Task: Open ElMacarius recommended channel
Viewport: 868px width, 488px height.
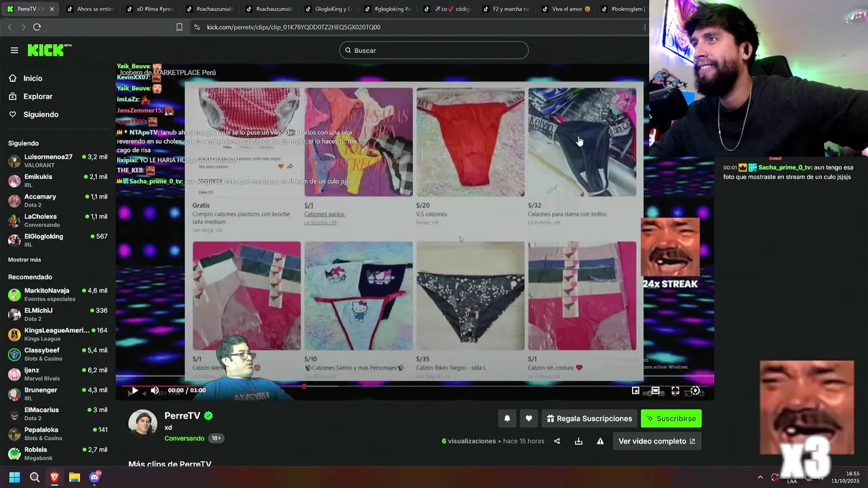Action: (58, 413)
